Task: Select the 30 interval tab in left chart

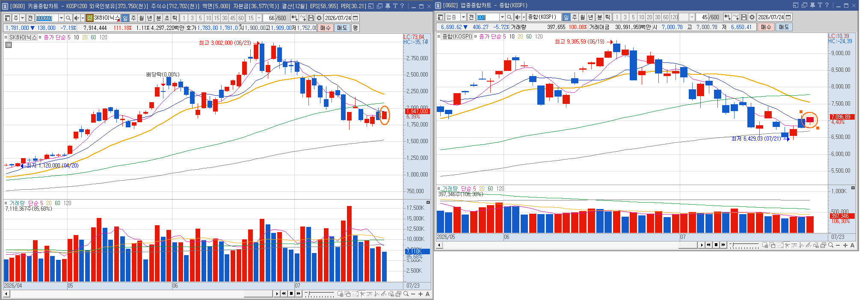Action: (x=225, y=18)
